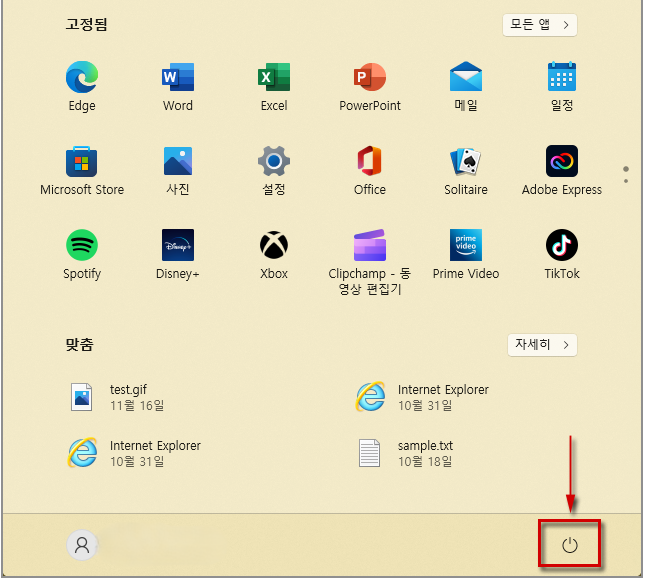Click 자세히 to show more recommendations
The height and width of the screenshot is (584, 649).
pos(542,345)
